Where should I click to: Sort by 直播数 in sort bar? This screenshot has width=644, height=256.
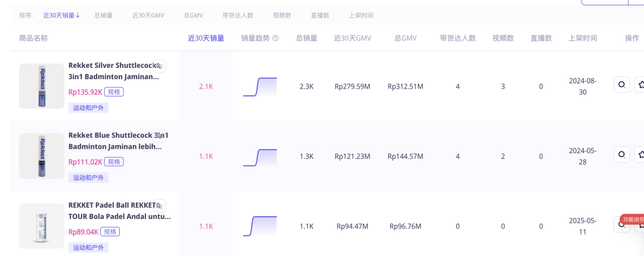320,15
